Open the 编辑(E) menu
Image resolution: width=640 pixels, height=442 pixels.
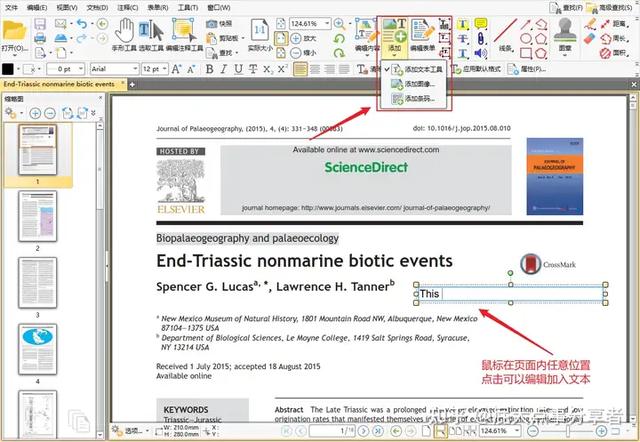tap(37, 7)
